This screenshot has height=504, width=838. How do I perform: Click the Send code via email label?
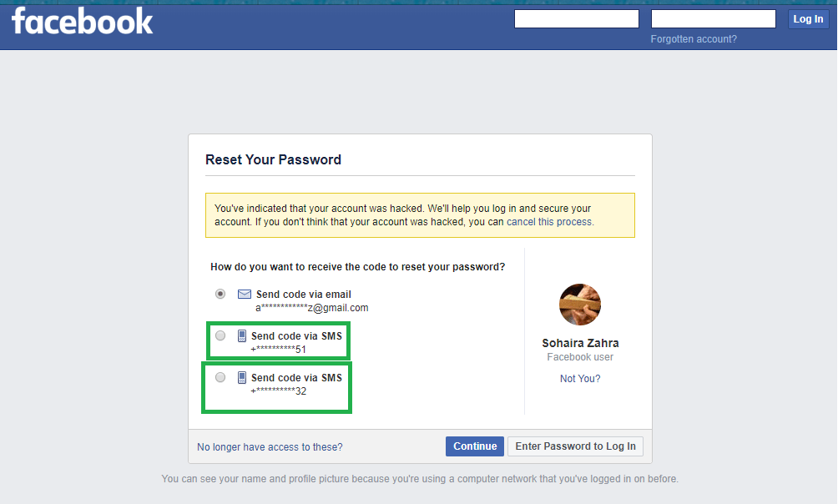click(304, 294)
